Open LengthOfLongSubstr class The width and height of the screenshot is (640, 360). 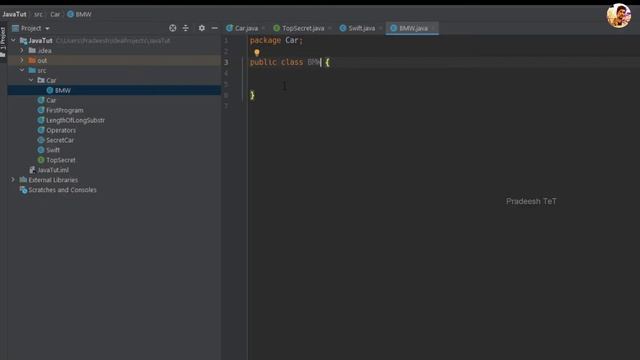click(76, 120)
